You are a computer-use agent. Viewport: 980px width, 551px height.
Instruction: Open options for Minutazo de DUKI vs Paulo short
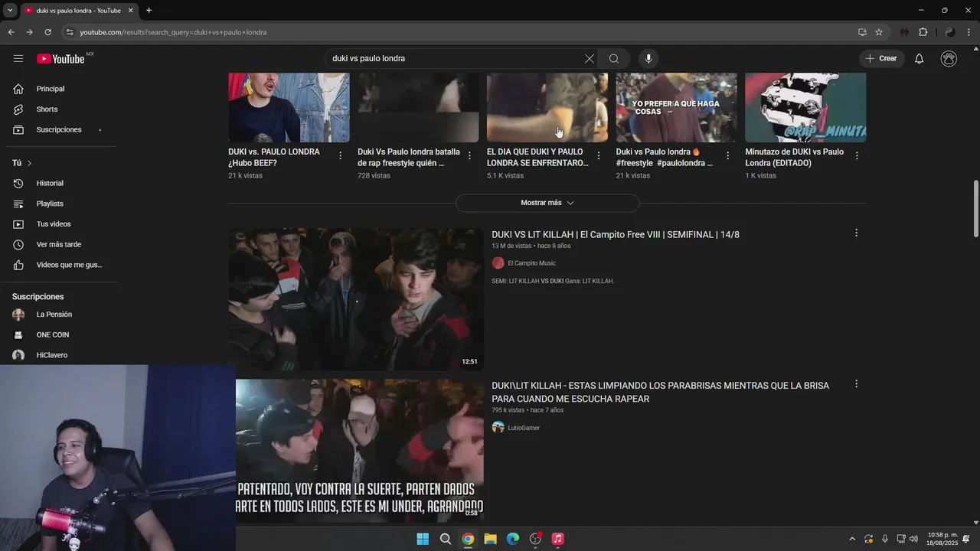pos(857,155)
